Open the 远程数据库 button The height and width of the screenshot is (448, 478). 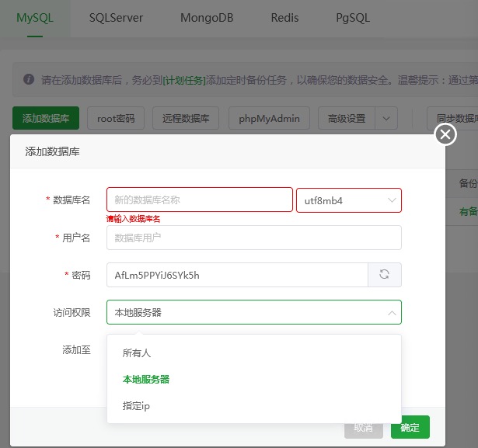coord(186,118)
